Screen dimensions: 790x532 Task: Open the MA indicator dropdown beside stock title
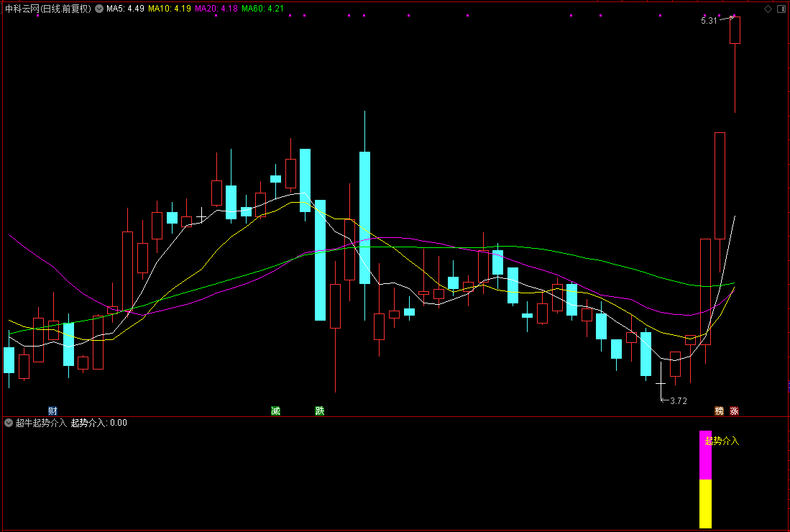pos(99,9)
